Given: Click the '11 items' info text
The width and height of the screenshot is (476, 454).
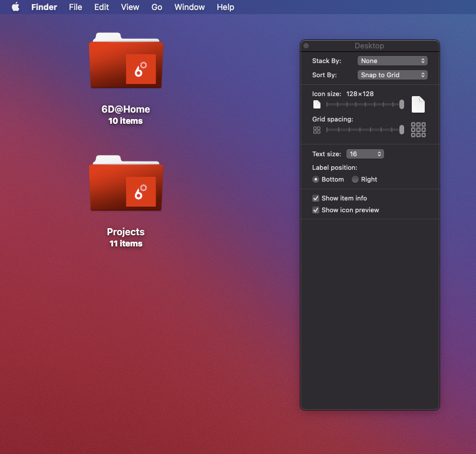Looking at the screenshot, I should tap(125, 244).
